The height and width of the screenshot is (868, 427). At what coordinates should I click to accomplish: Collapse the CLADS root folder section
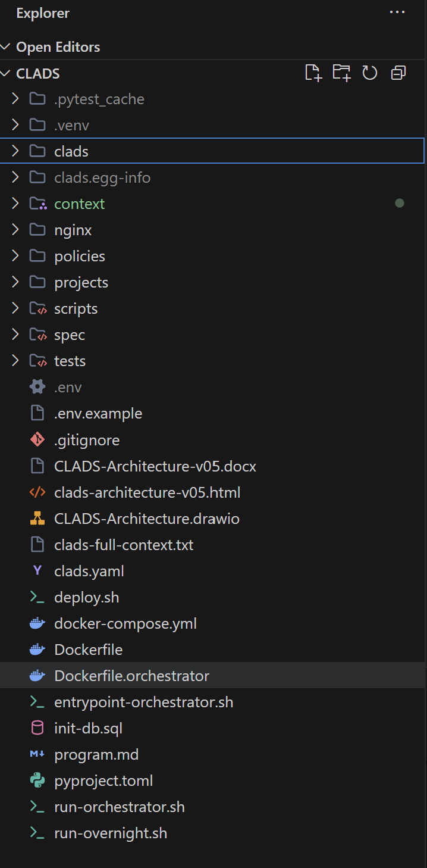pyautogui.click(x=6, y=73)
